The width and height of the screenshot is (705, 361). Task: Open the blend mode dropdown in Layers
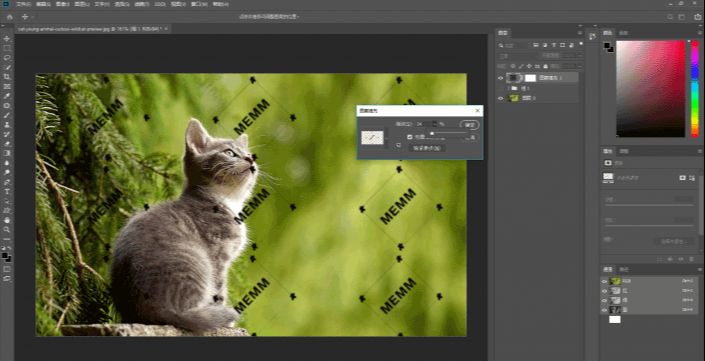[516, 56]
